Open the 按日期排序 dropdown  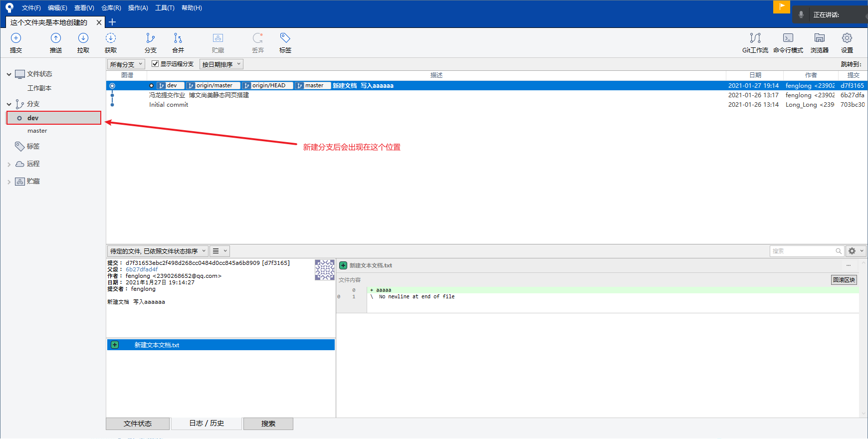221,64
